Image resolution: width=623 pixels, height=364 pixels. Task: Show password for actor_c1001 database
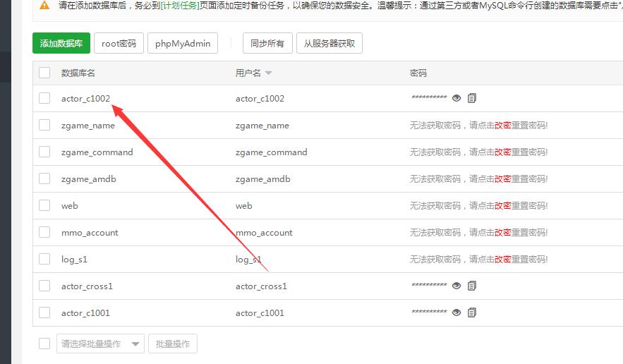(x=456, y=313)
